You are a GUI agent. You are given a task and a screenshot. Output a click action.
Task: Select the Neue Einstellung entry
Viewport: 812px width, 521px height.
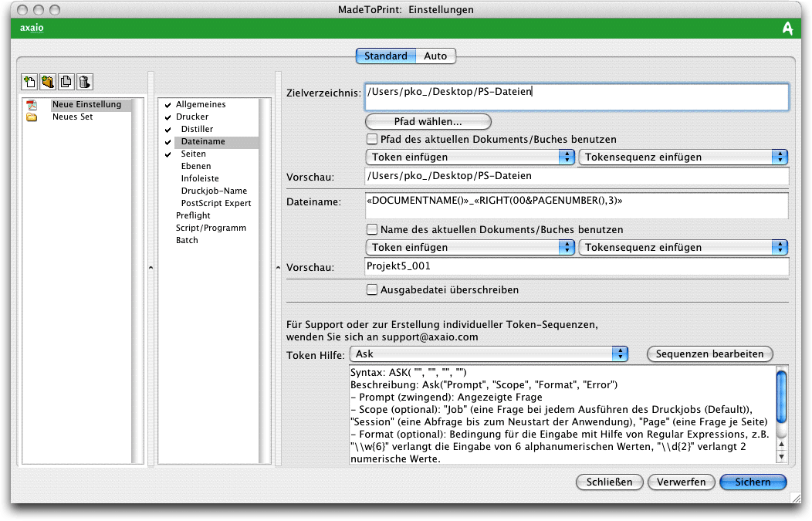point(87,105)
